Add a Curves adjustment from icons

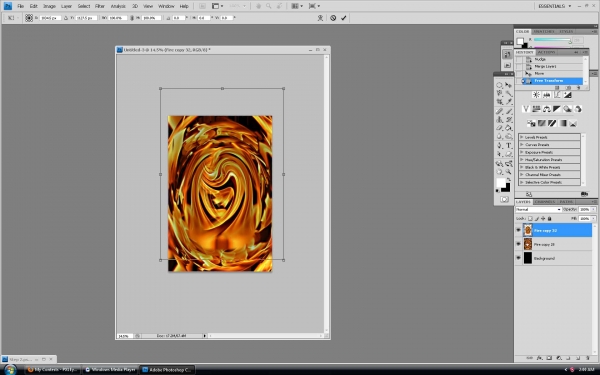(x=557, y=95)
